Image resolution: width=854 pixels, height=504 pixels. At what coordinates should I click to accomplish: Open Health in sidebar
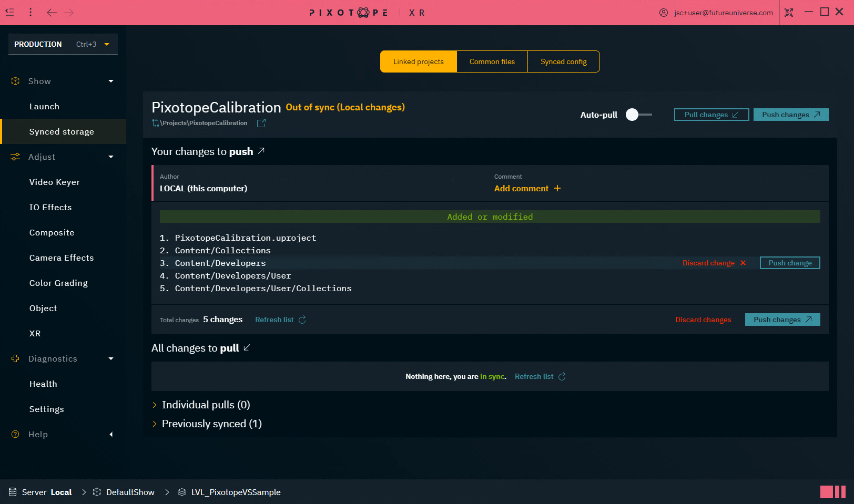click(63, 384)
